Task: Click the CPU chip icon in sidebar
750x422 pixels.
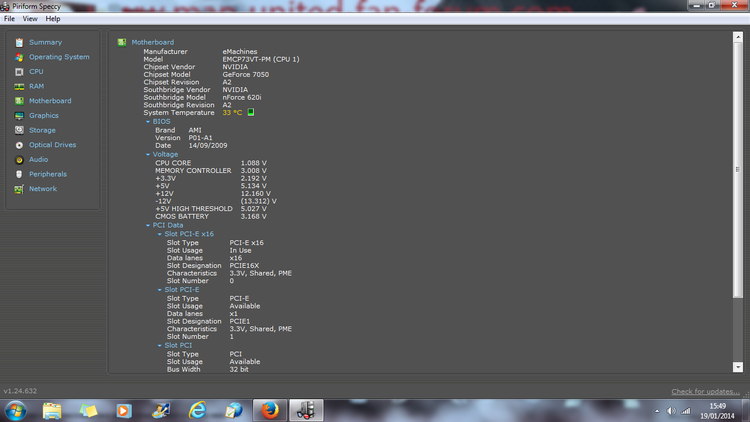Action: click(x=19, y=72)
